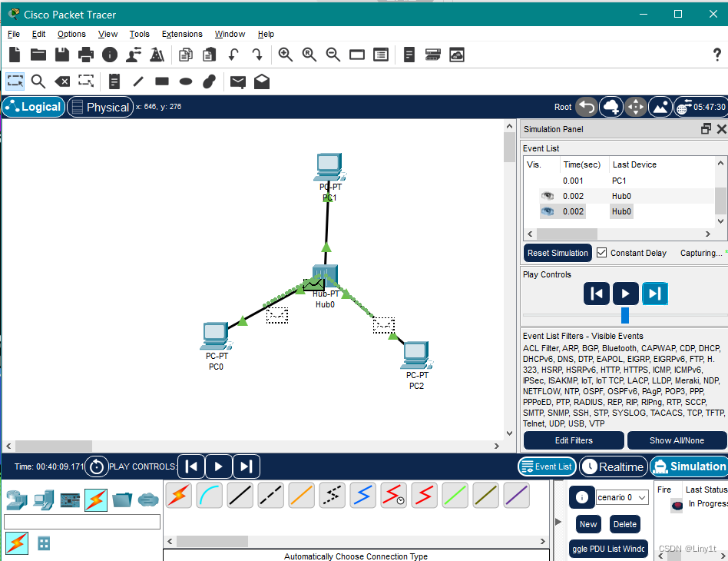Click the Redo arrow
728x561 pixels.
(257, 55)
